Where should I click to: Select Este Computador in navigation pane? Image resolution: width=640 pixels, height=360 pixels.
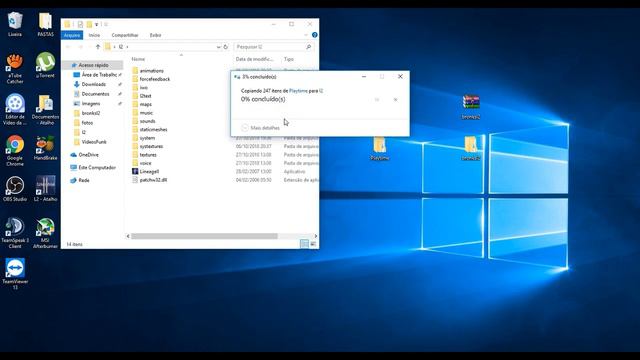click(97, 167)
